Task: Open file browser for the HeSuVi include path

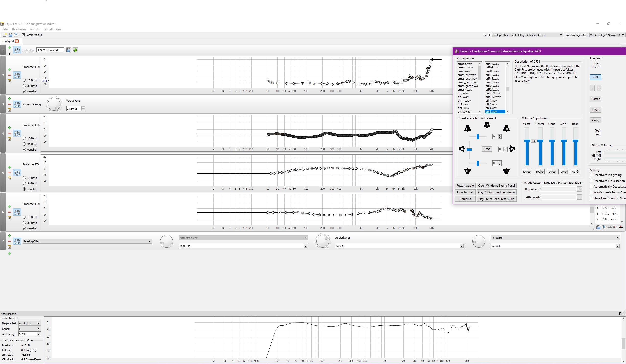Action: pos(68,50)
